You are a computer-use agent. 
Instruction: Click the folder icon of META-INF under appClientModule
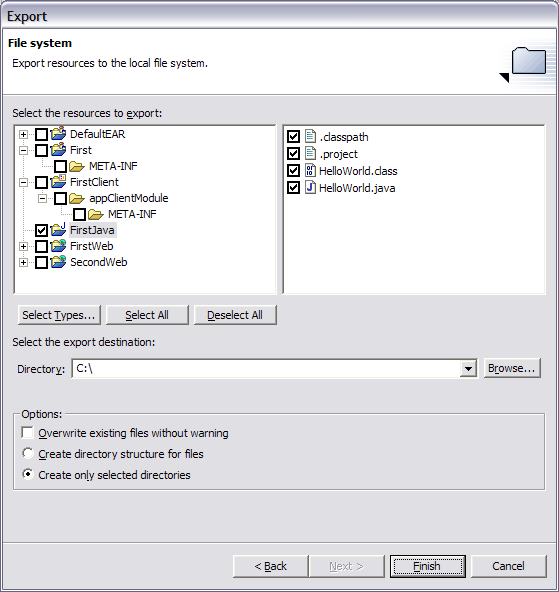click(96, 214)
